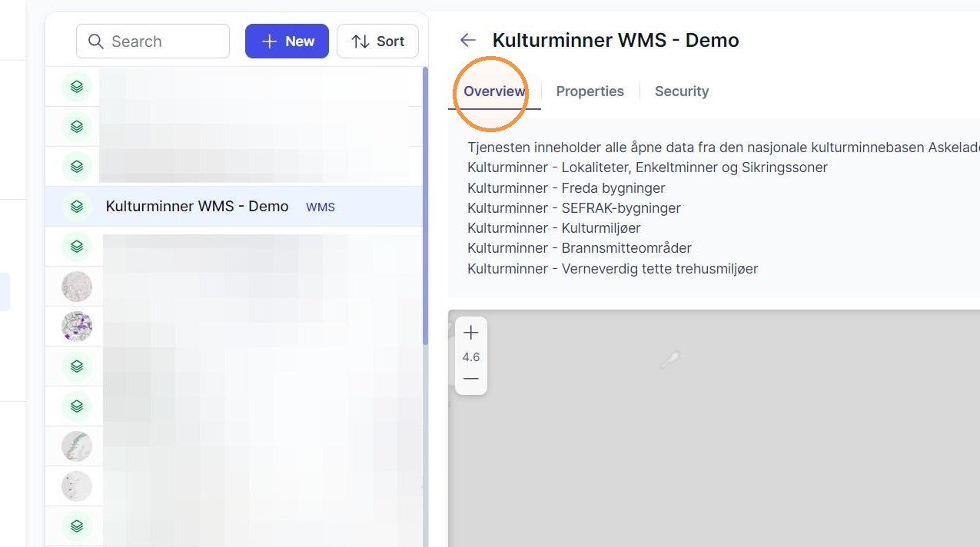Click the line "Kulturminner - Freda bygninger"
This screenshot has width=980, height=547.
566,188
